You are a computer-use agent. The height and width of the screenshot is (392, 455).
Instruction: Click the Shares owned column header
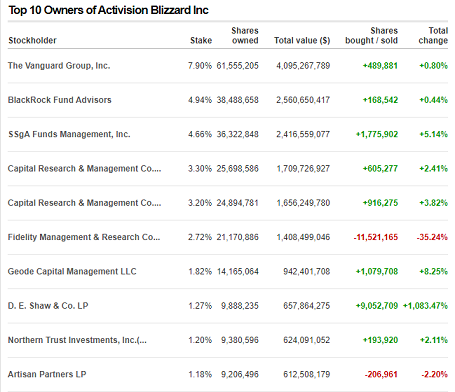click(245, 36)
